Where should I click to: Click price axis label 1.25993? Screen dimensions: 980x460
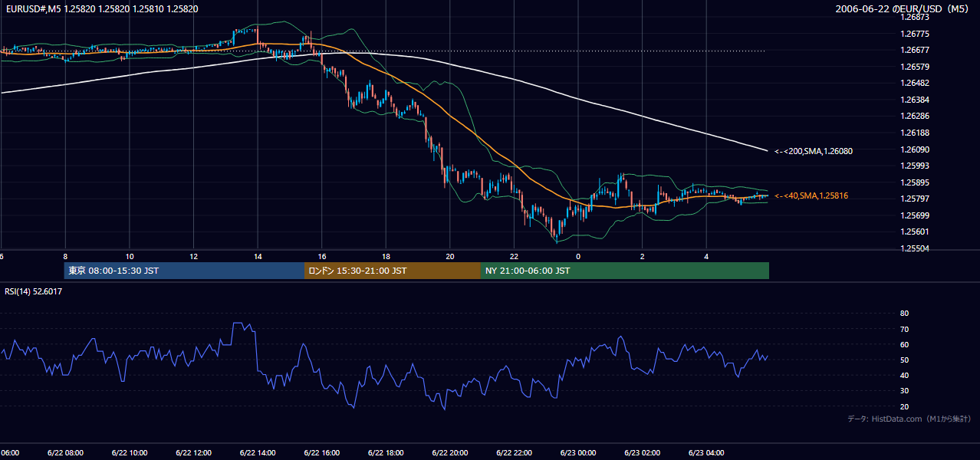916,166
